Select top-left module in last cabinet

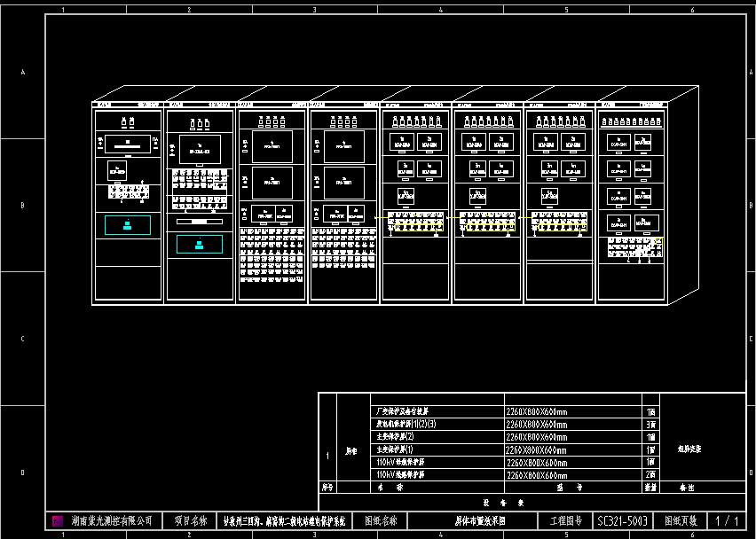pyautogui.click(x=618, y=143)
